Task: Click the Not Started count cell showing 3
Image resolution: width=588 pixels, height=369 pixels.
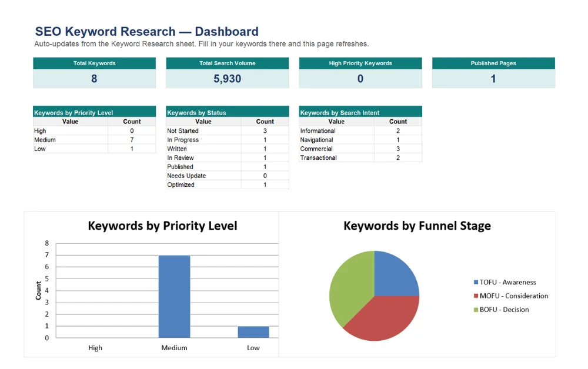Action: [265, 131]
